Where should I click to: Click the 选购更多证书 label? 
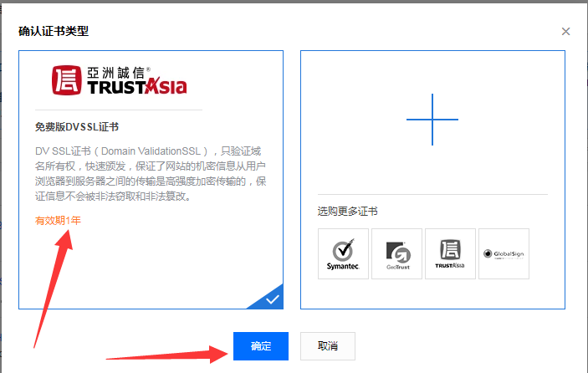point(347,212)
